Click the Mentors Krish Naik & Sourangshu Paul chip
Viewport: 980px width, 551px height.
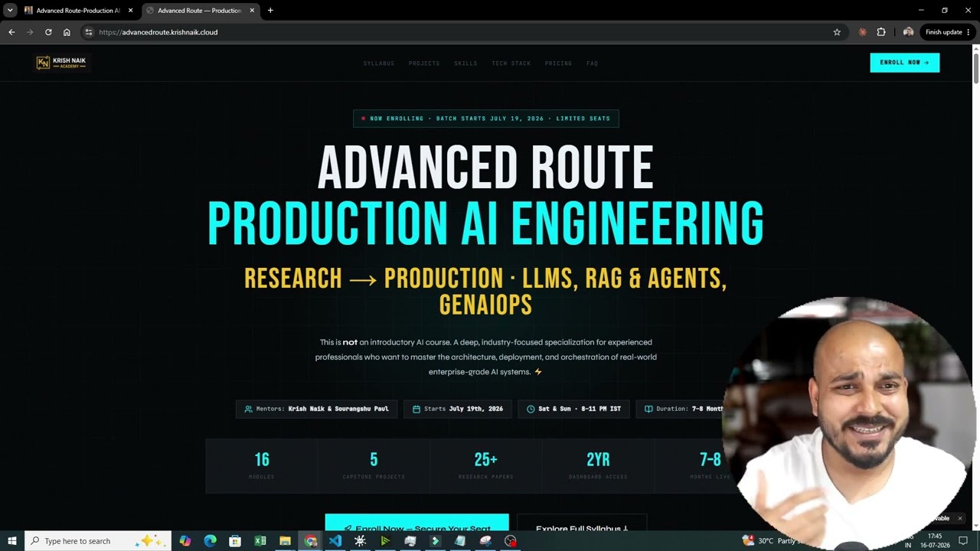(x=316, y=409)
